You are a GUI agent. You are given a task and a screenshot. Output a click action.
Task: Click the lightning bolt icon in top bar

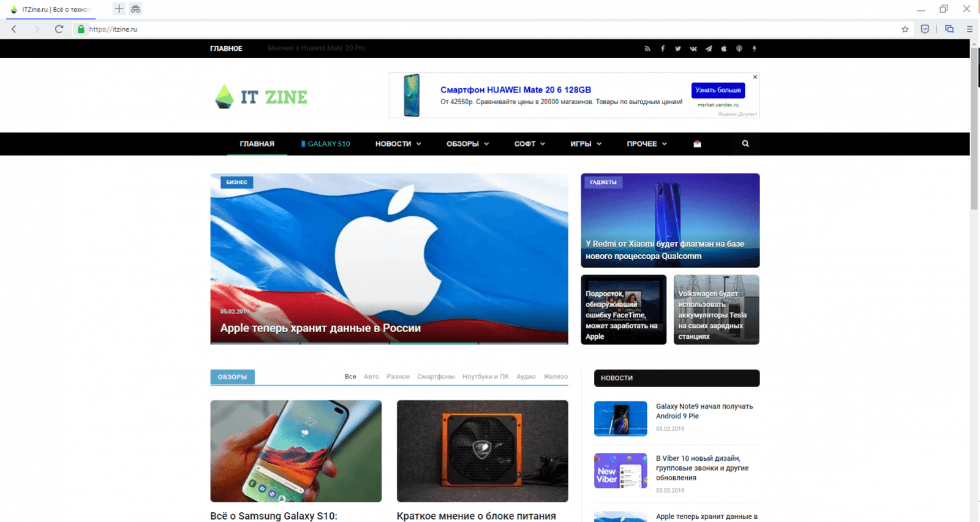pos(755,48)
